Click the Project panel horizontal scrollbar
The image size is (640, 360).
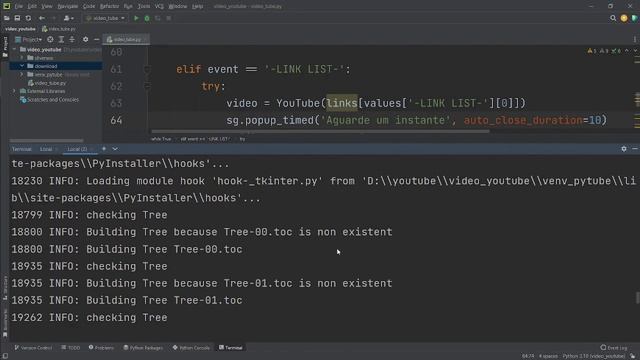click(x=47, y=141)
